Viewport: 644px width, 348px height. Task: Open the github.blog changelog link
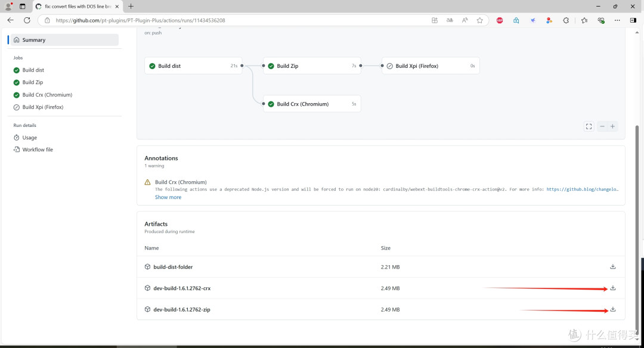point(582,189)
